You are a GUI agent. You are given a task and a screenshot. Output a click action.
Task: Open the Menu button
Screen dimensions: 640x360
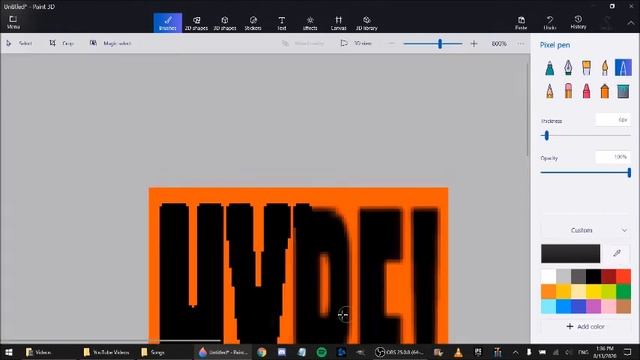click(x=13, y=22)
